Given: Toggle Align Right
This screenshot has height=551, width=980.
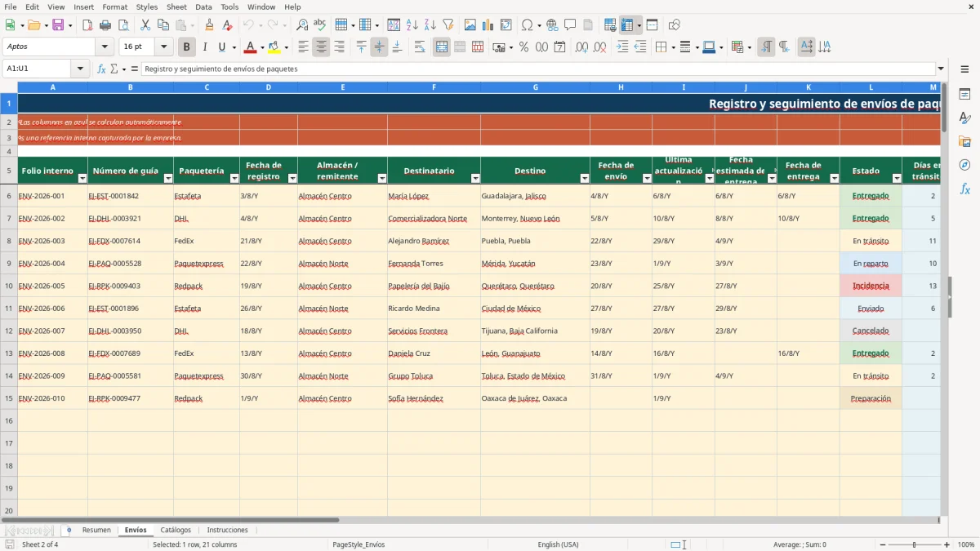Looking at the screenshot, I should coord(339,47).
